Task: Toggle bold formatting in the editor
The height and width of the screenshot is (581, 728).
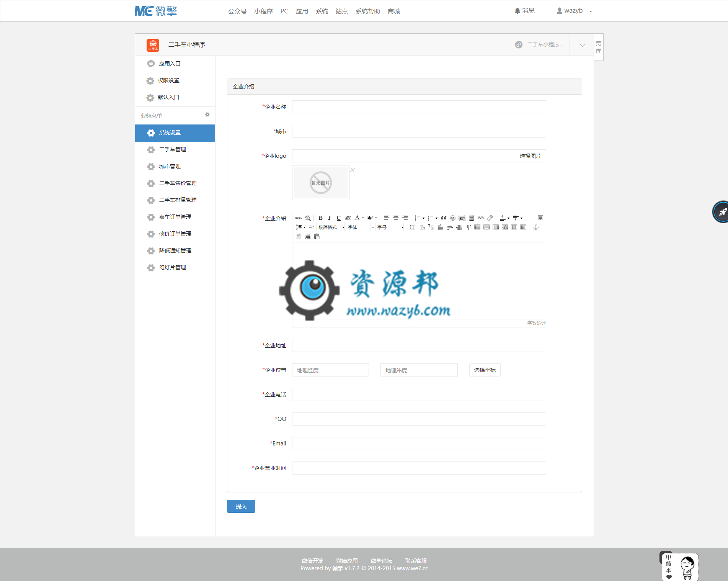Action: tap(320, 218)
